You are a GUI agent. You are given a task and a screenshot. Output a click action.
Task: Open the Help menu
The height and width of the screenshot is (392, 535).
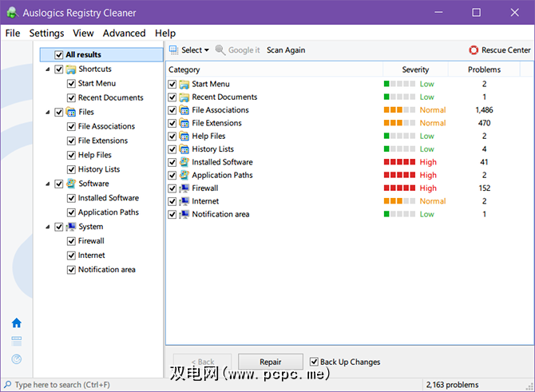tap(165, 33)
